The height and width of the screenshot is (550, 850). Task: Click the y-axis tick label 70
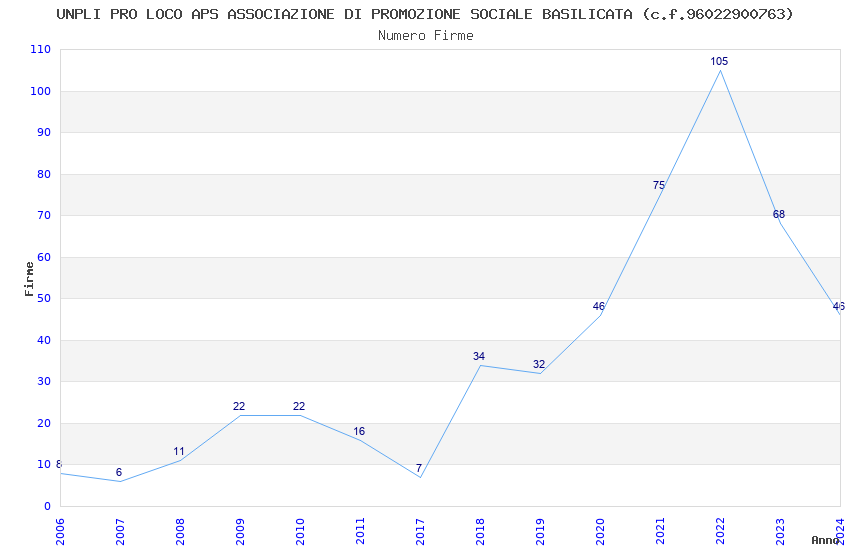pyautogui.click(x=44, y=215)
